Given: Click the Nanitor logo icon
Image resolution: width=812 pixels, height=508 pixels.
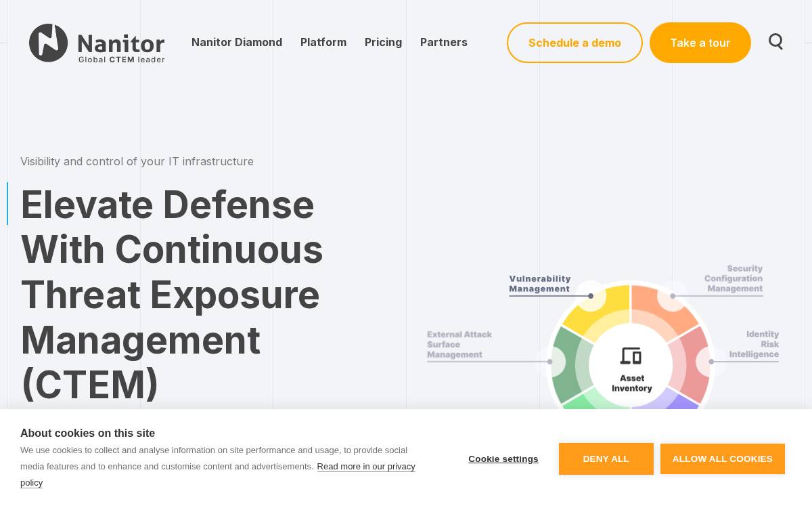Looking at the screenshot, I should point(48,43).
